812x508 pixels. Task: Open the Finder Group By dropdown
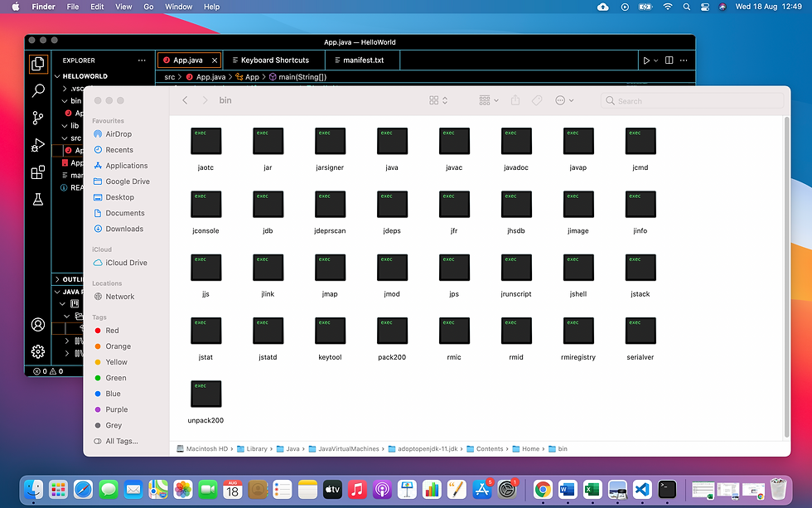point(488,100)
